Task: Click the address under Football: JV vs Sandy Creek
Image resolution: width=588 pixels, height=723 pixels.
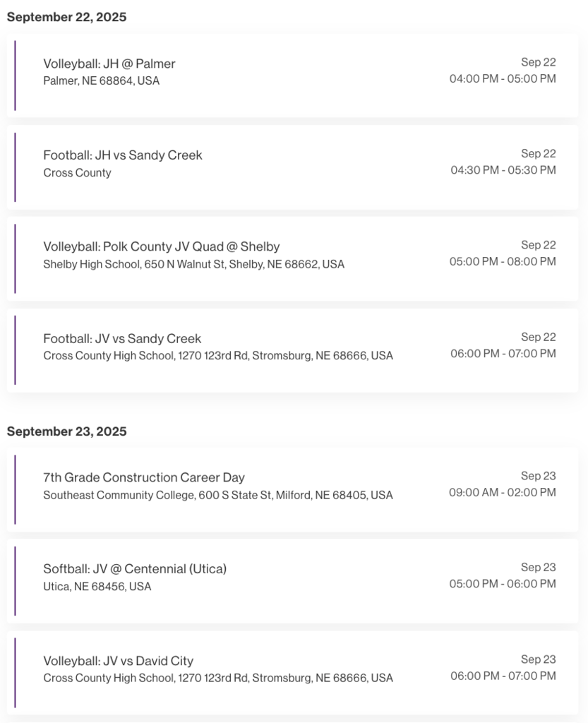Action: point(217,356)
